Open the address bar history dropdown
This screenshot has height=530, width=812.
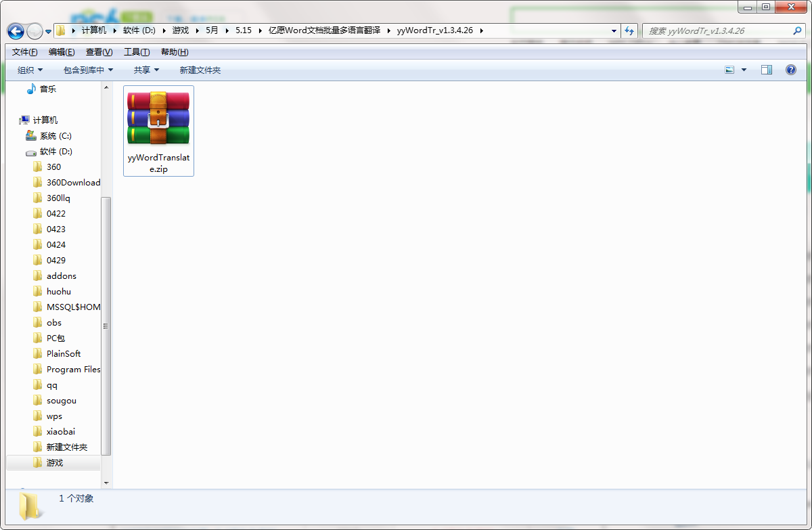click(x=614, y=31)
